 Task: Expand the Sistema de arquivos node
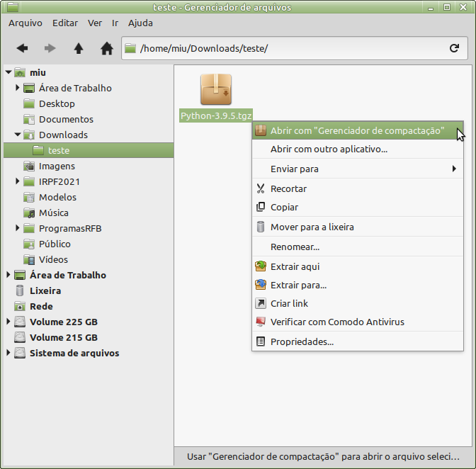point(8,353)
